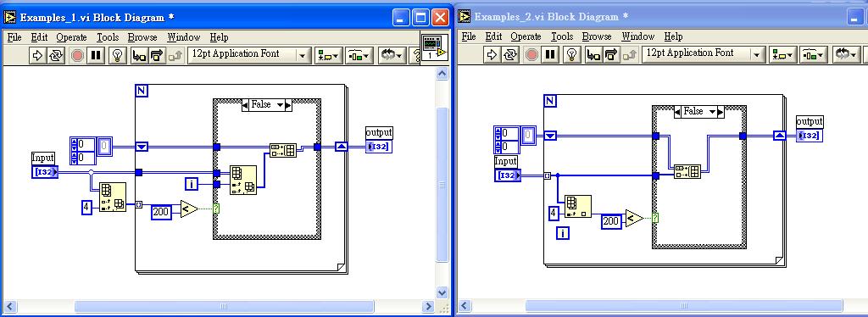Open the Align Objects dropdown in Examples_1 toolbar
868x317 pixels.
(x=328, y=55)
